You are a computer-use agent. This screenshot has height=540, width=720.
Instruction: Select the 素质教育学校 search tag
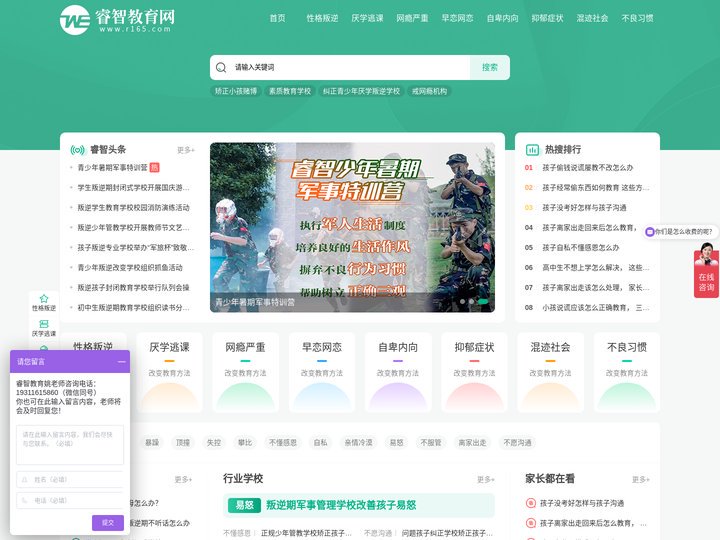tap(290, 91)
